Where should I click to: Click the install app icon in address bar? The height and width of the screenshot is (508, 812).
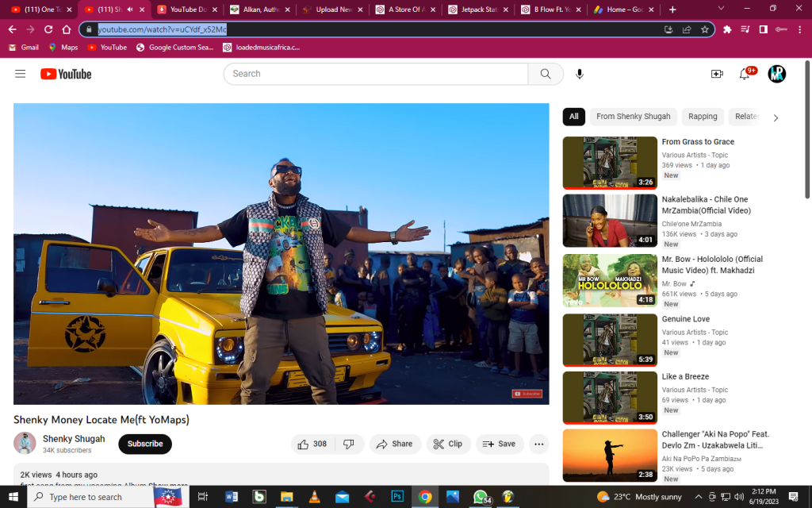[668, 29]
